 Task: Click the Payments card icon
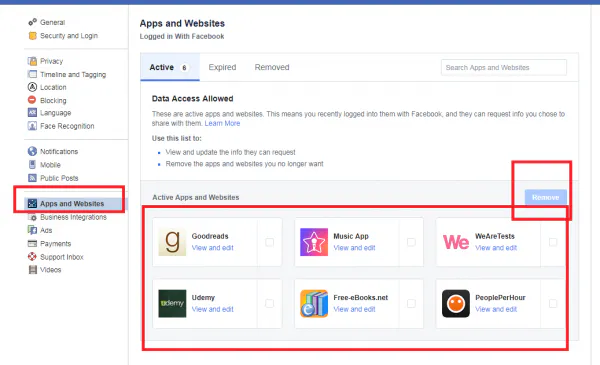(x=33, y=243)
